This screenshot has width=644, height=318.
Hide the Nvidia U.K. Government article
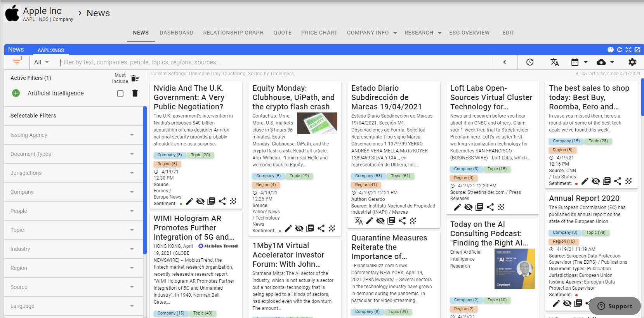[200, 201]
